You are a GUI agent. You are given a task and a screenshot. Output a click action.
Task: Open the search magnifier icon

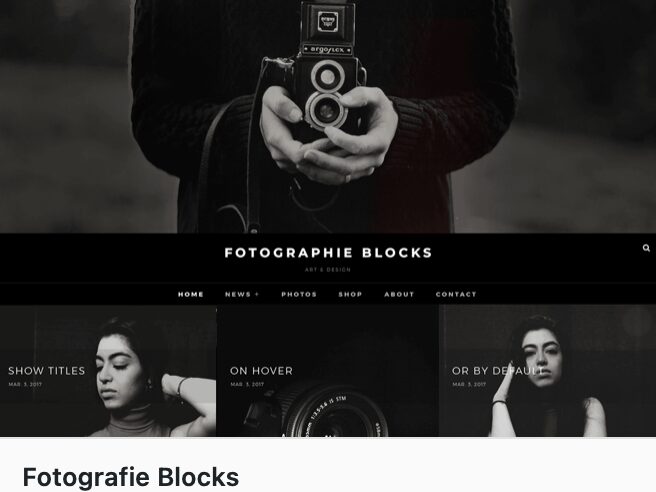coord(646,248)
